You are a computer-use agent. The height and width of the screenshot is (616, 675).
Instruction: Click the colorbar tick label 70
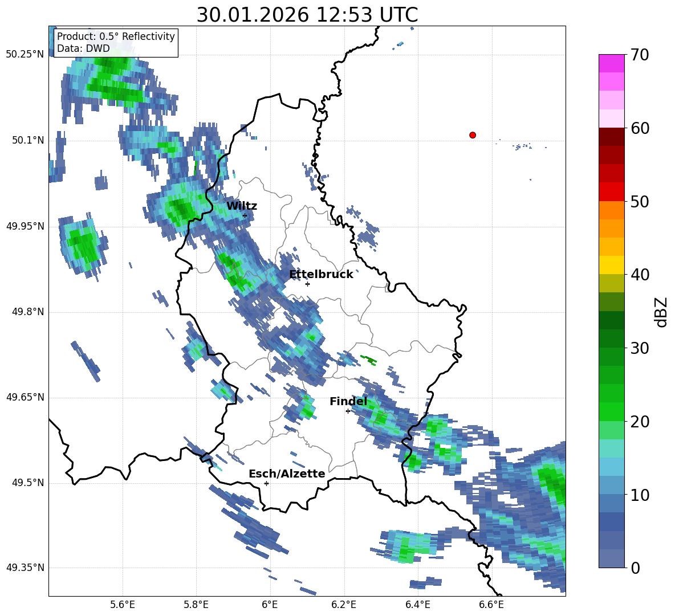coord(640,55)
